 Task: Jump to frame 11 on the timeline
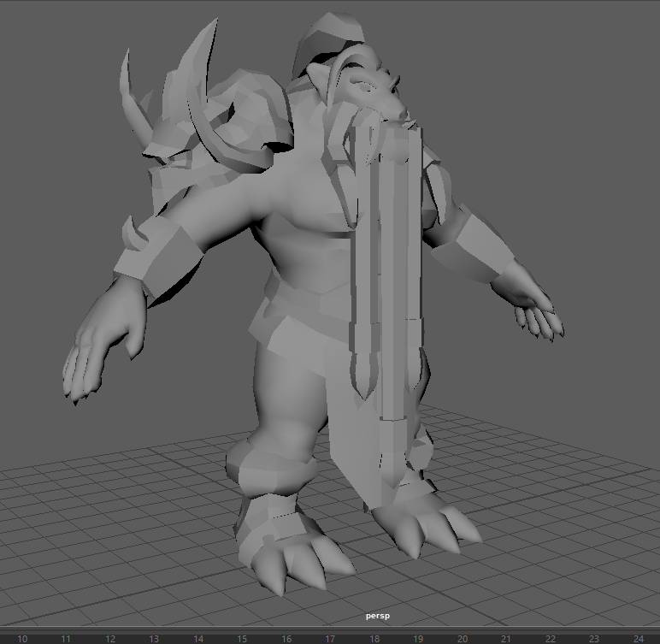tap(66, 639)
